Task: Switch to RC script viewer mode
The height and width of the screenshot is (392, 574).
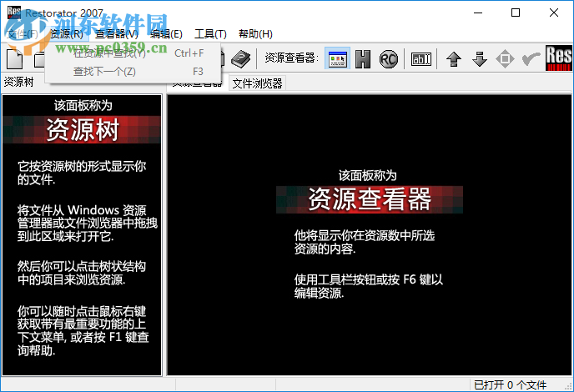Action: pos(389,59)
